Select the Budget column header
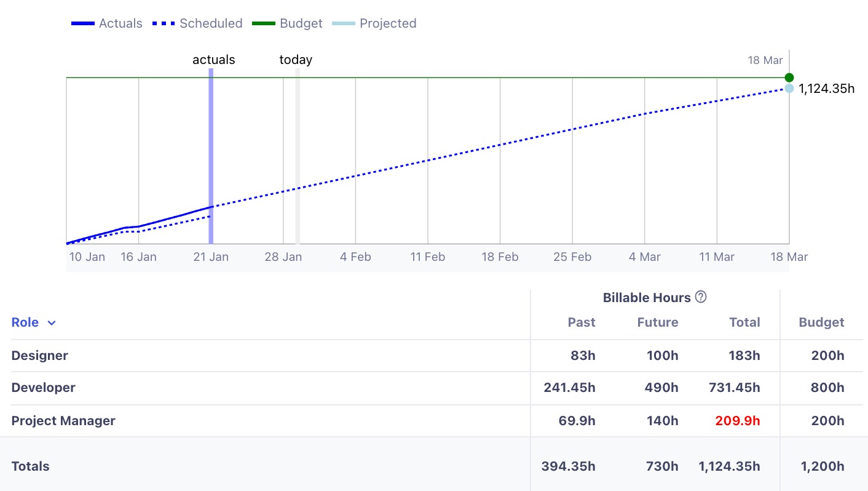Image resolution: width=868 pixels, height=491 pixels. [821, 322]
